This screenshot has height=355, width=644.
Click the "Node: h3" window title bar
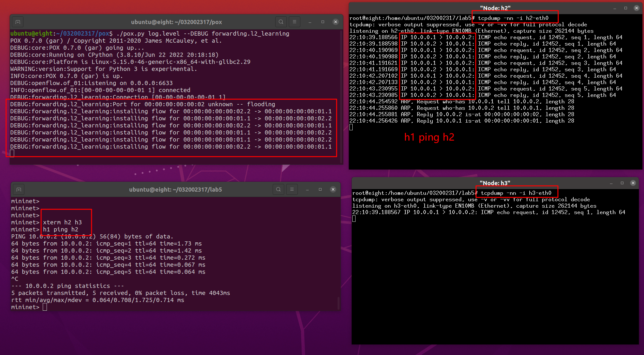[x=495, y=183]
